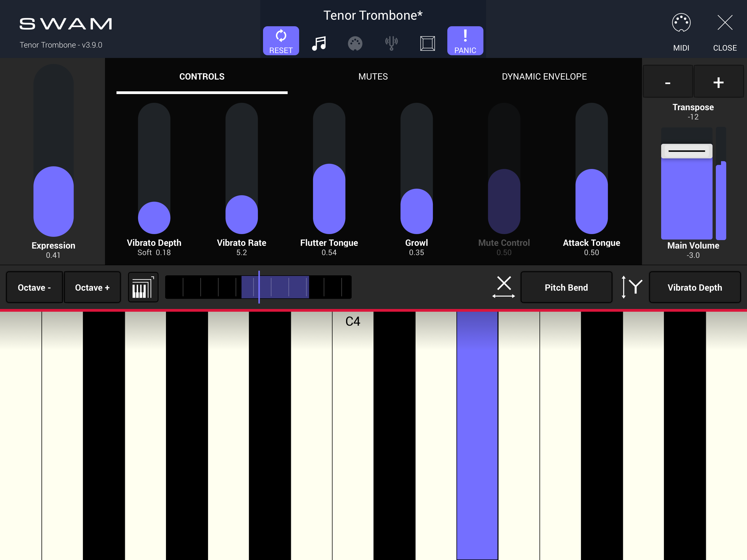The image size is (747, 560).
Task: Toggle the keyboard resize icon
Action: (x=143, y=287)
